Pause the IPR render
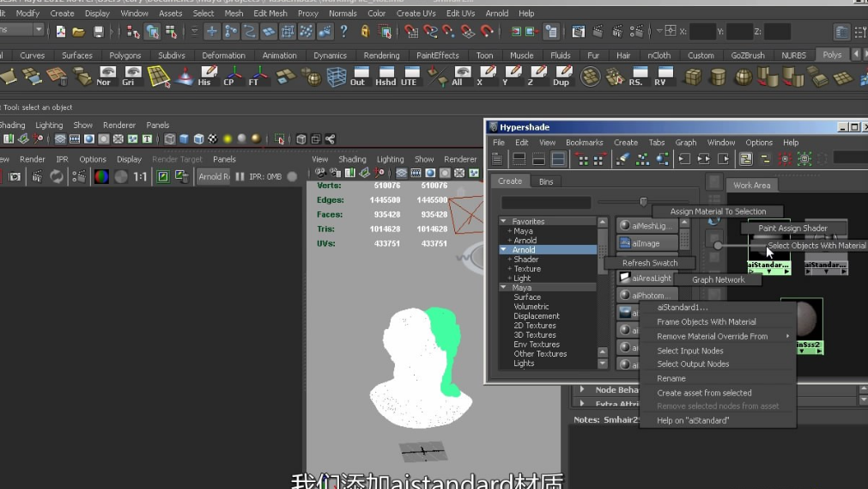Image resolution: width=868 pixels, height=489 pixels. (240, 176)
